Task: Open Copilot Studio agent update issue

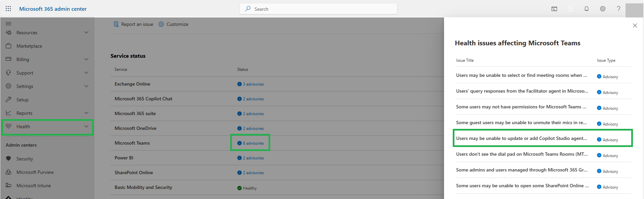Action: pos(522,138)
